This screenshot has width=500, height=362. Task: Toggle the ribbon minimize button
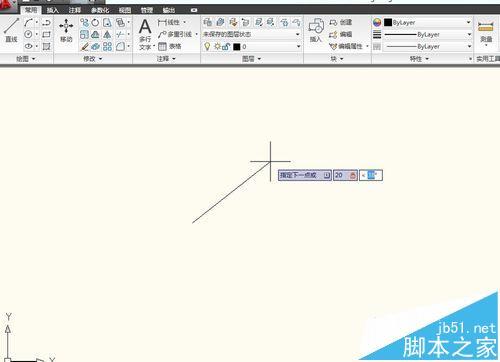tap(194, 10)
